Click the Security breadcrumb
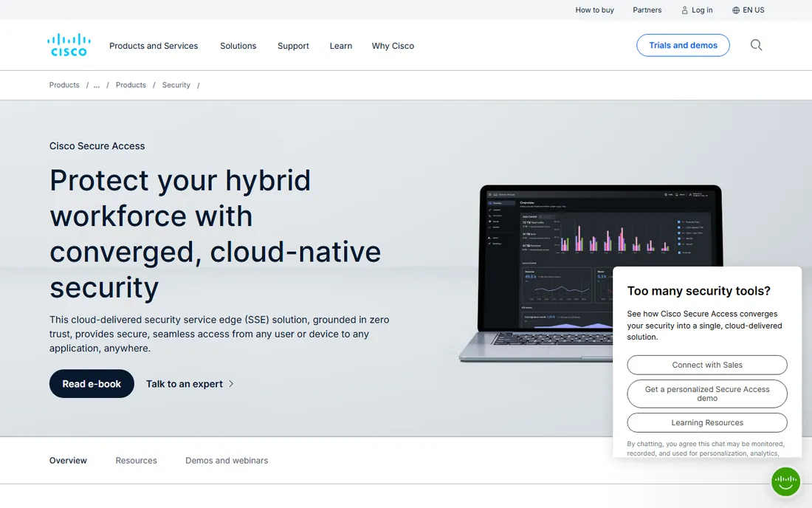812x508 pixels. pos(176,85)
